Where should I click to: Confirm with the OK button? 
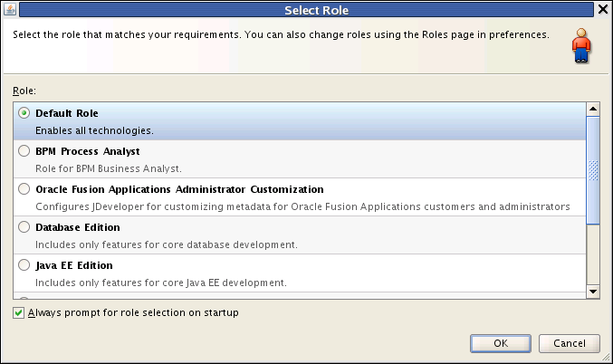(501, 343)
